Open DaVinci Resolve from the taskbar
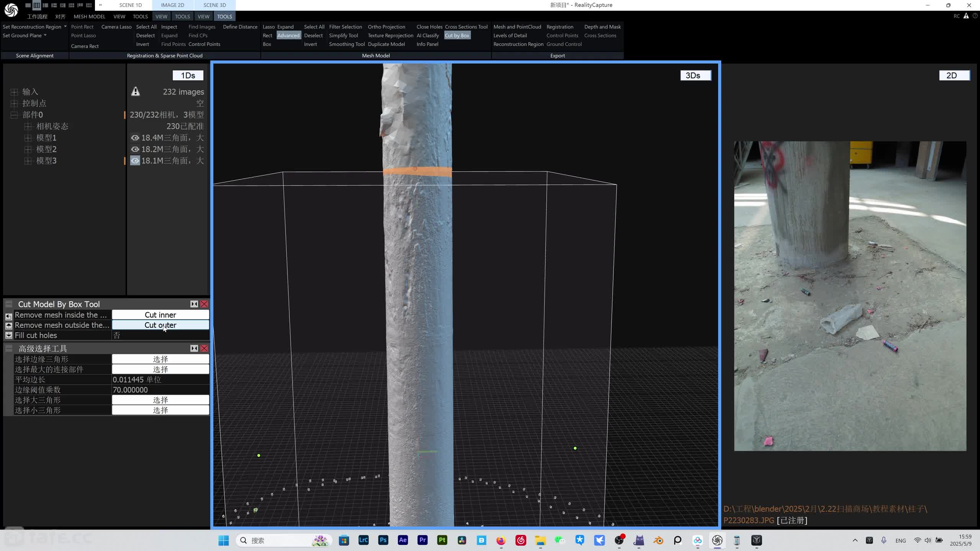 pos(462,540)
